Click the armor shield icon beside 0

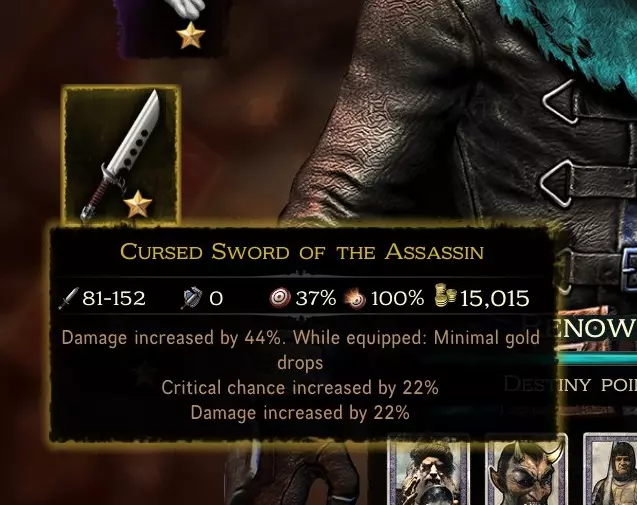[192, 298]
